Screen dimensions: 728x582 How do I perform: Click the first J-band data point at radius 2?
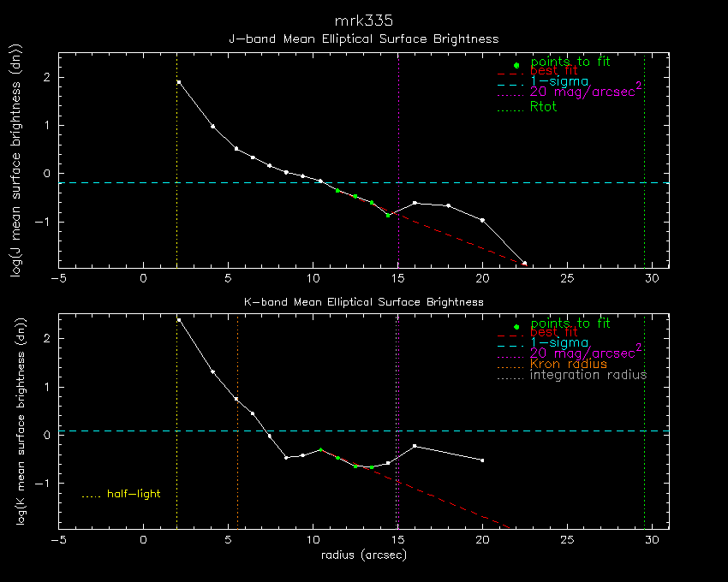pyautogui.click(x=178, y=82)
